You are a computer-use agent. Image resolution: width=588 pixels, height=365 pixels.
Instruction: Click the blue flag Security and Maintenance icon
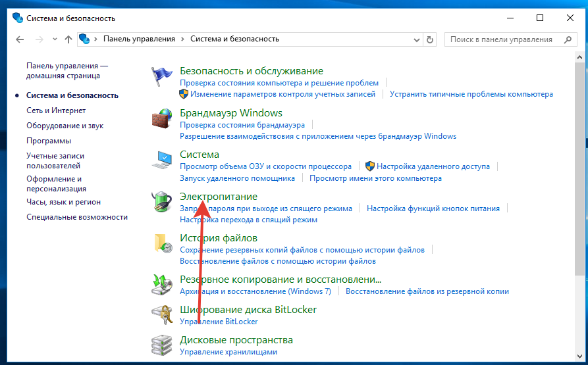pos(161,76)
